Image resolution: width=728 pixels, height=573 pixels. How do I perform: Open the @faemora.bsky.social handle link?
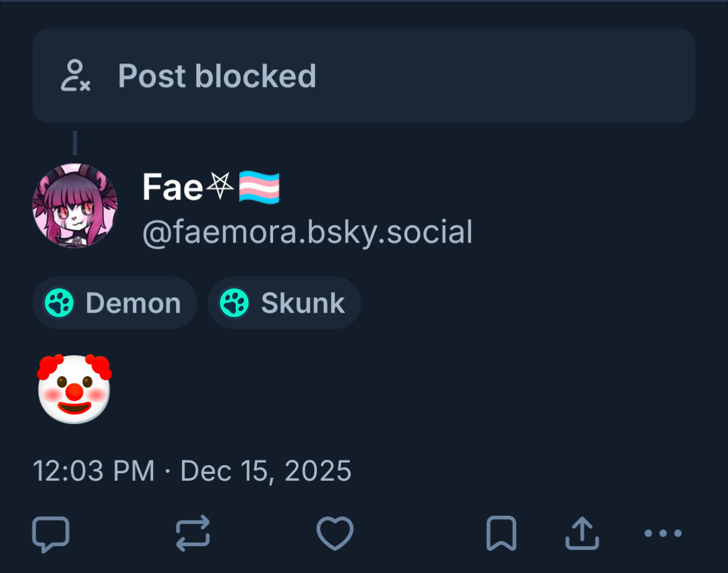pyautogui.click(x=307, y=233)
